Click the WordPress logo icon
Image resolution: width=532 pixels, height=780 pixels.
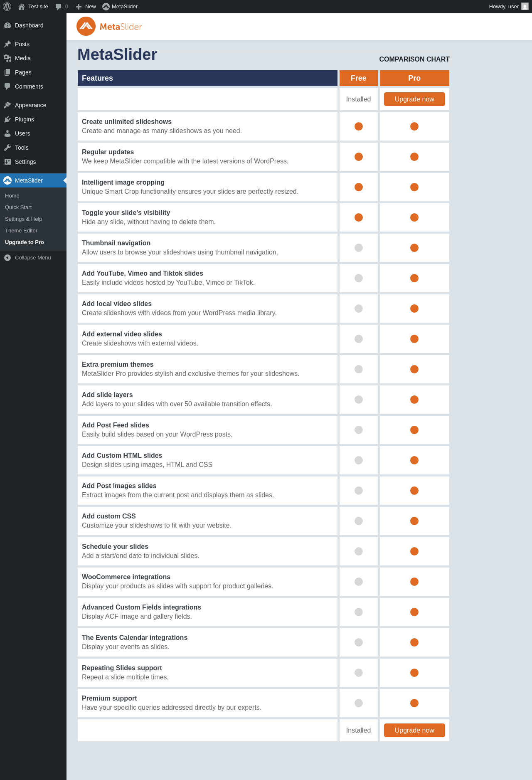tap(7, 7)
